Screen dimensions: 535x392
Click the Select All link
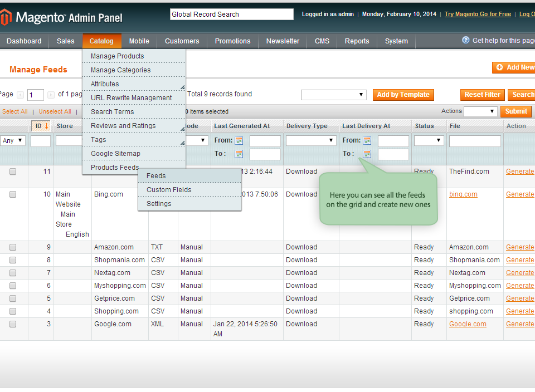click(x=14, y=111)
